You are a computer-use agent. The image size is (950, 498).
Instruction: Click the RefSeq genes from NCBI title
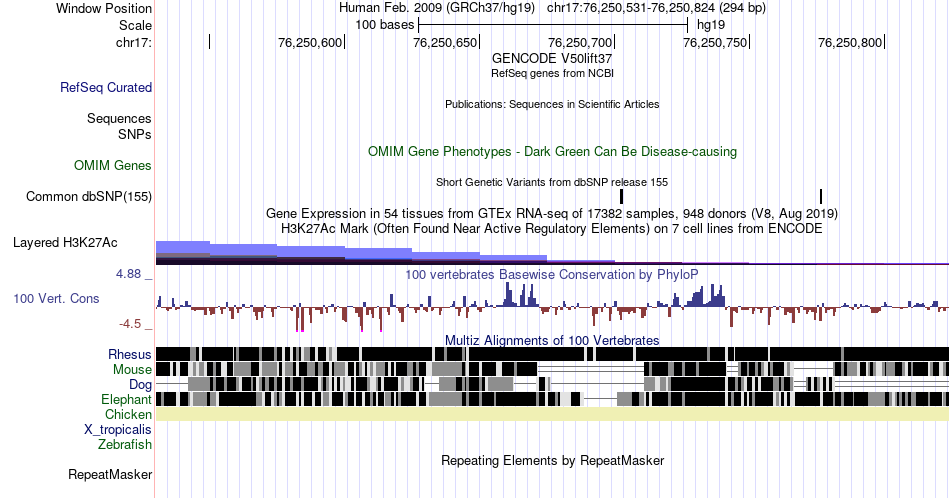552,73
